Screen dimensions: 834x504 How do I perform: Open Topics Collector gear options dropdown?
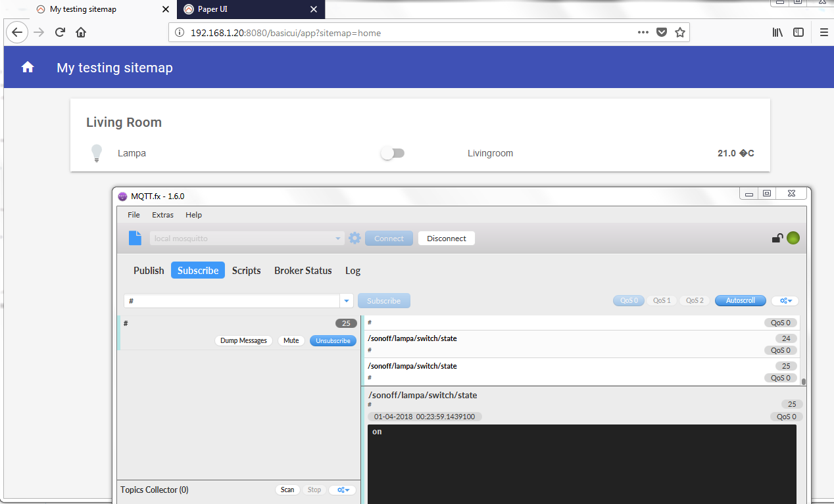[x=343, y=490]
